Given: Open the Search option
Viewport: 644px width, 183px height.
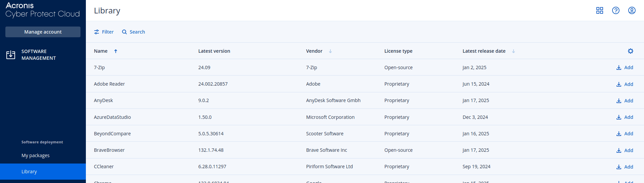Looking at the screenshot, I should (133, 32).
